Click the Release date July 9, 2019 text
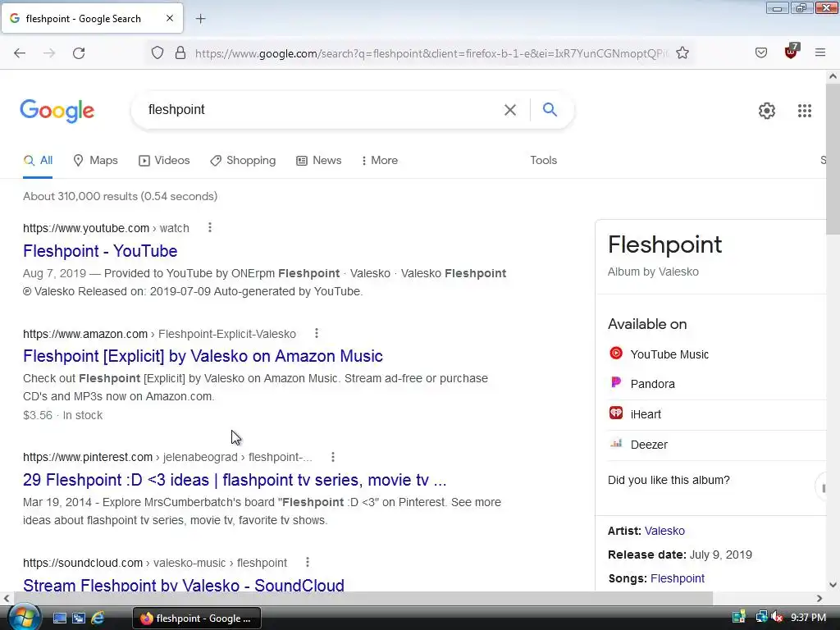 point(679,555)
